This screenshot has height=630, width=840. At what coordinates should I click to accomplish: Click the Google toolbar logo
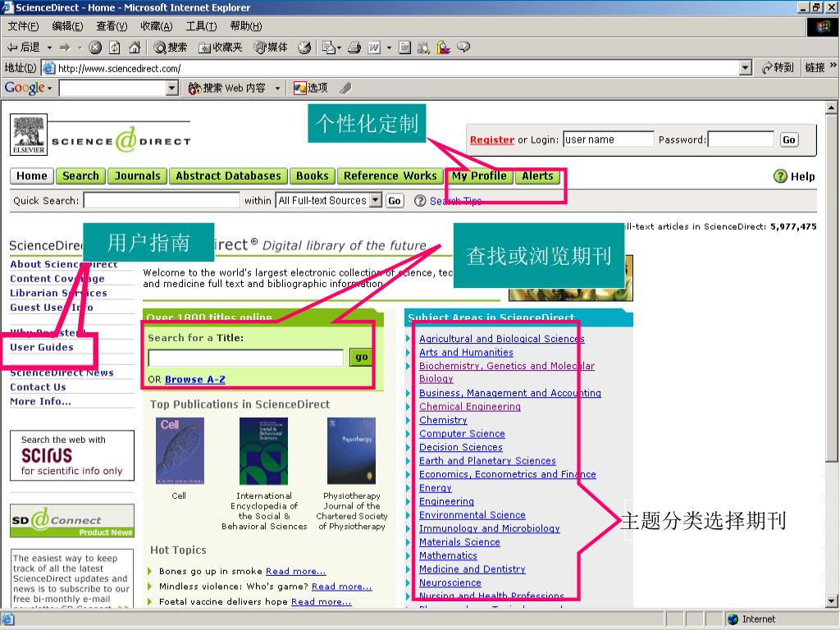click(x=25, y=87)
